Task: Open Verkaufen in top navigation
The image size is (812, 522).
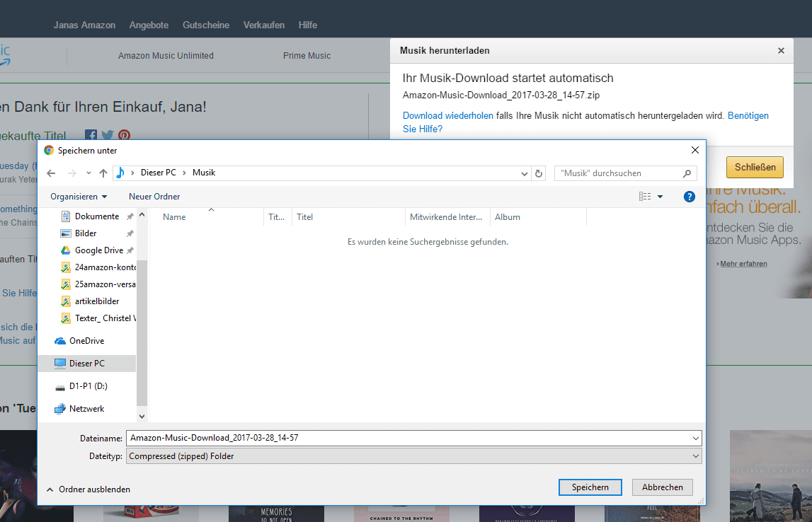Action: click(x=263, y=25)
